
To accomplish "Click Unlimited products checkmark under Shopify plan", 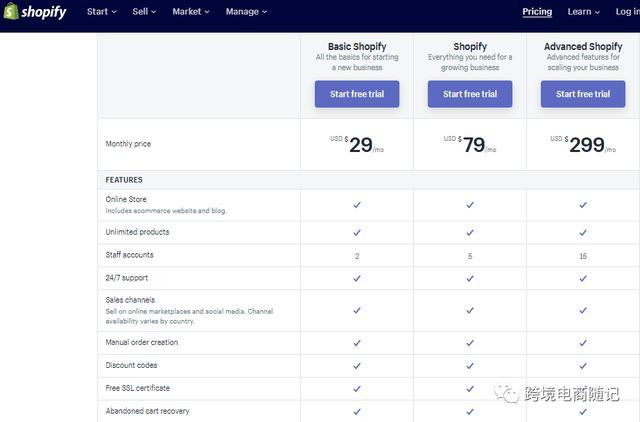I will 470,232.
